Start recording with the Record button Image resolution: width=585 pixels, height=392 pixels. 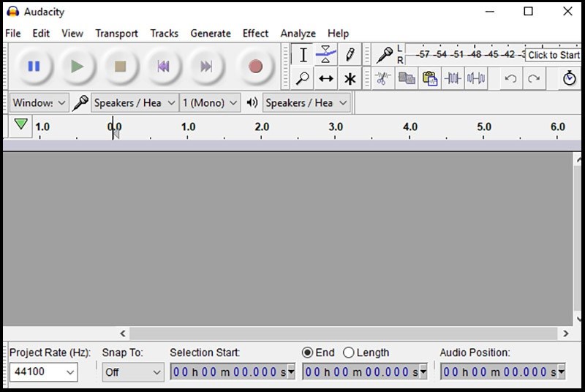[254, 67]
